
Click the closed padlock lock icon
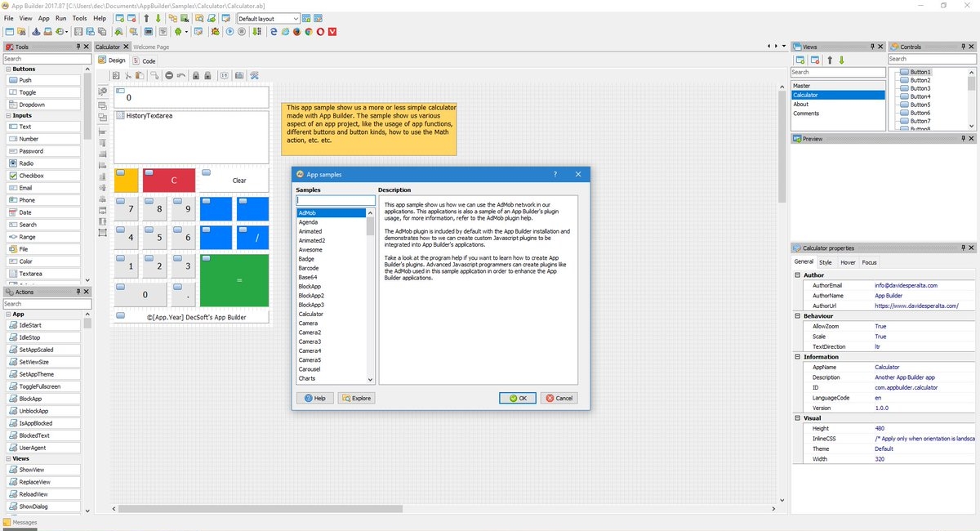click(x=196, y=76)
